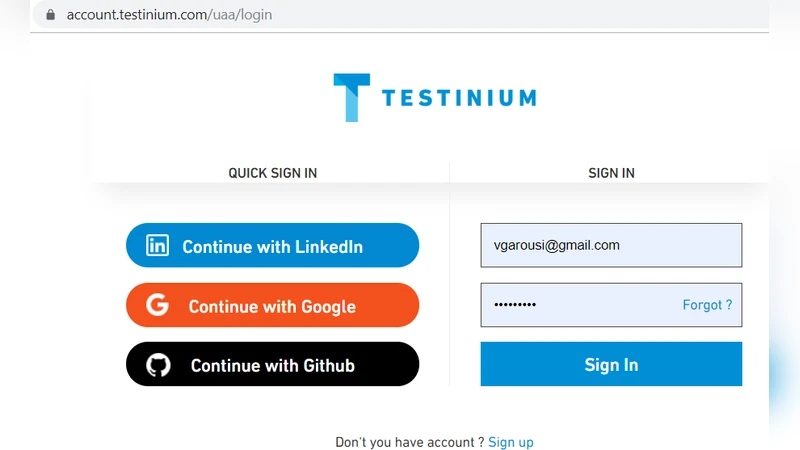Click the padlock icon in address bar
Screen dimensions: 800x450
click(51, 15)
